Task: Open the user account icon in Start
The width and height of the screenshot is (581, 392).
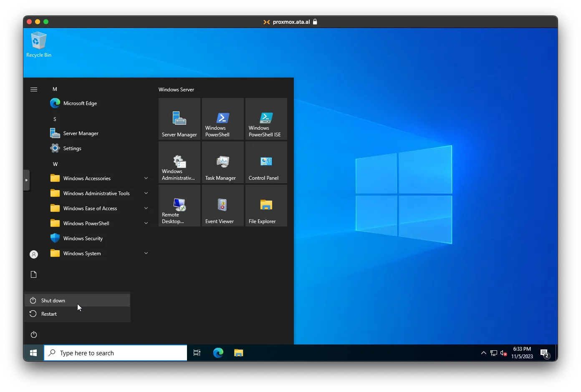Action: click(34, 254)
